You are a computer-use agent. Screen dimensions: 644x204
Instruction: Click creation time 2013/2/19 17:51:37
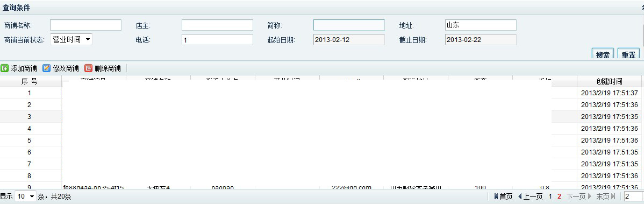pyautogui.click(x=610, y=93)
